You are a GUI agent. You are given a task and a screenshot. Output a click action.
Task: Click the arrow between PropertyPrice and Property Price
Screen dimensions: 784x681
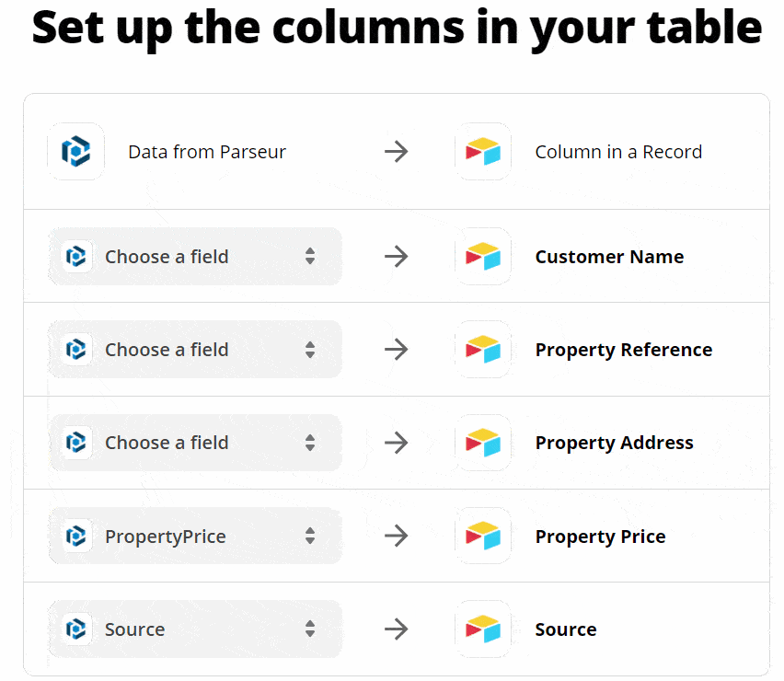pyautogui.click(x=396, y=535)
